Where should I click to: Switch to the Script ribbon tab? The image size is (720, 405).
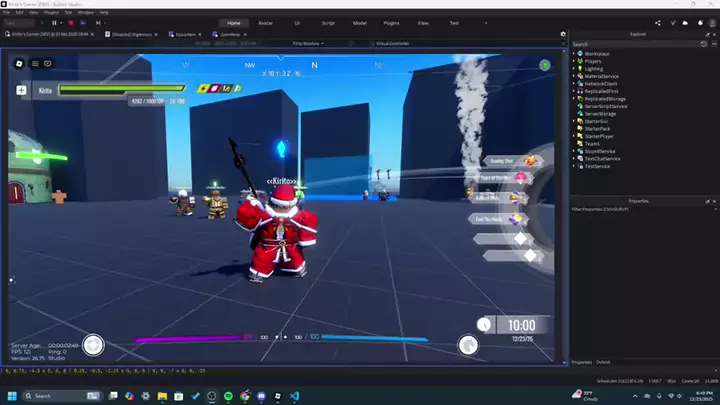(327, 22)
